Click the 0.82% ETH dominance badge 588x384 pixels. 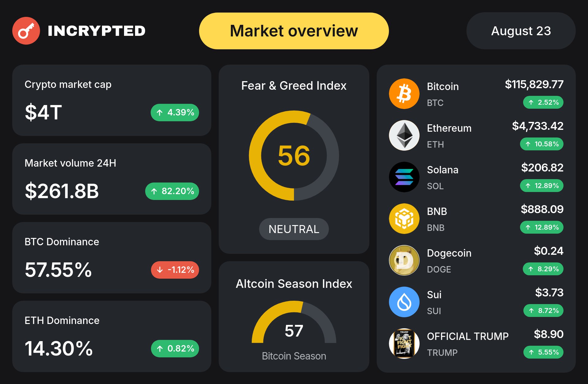click(x=175, y=348)
